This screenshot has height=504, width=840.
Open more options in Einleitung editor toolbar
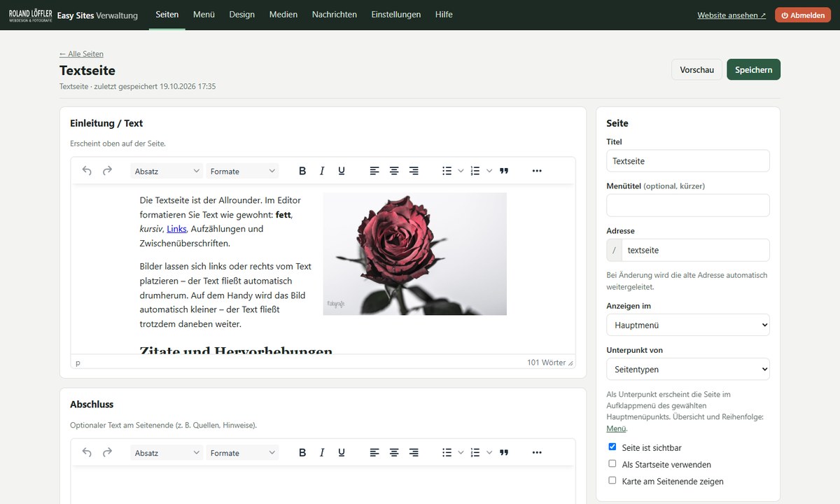pyautogui.click(x=537, y=171)
